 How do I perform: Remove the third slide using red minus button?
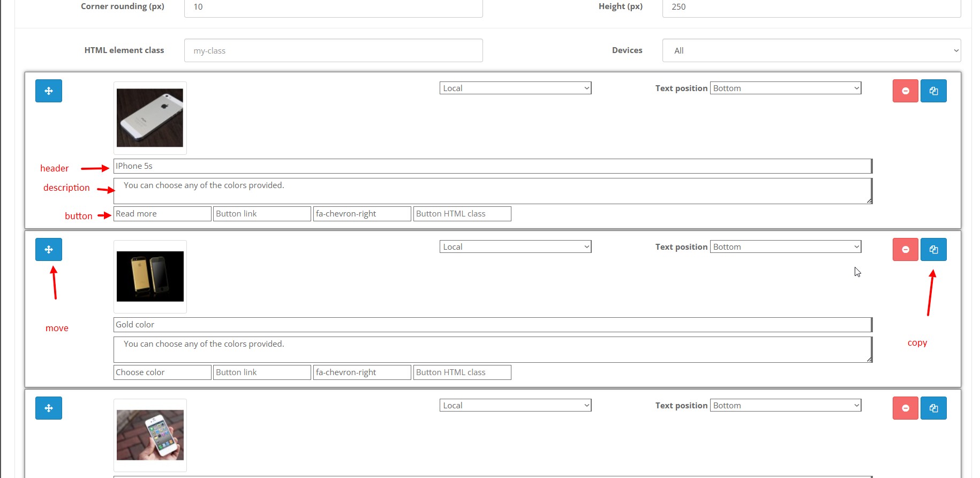pyautogui.click(x=905, y=408)
